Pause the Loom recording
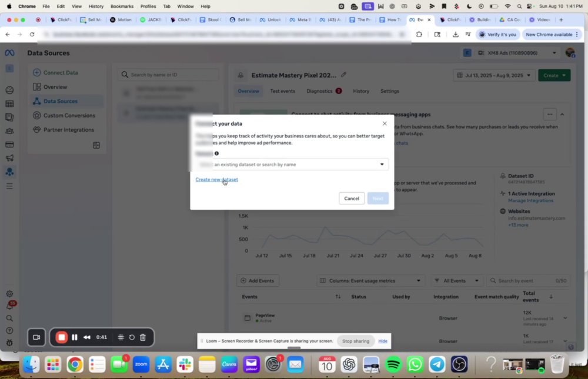588x379 pixels. click(74, 337)
